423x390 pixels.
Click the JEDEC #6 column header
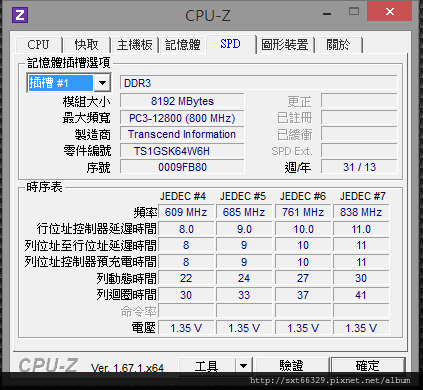[x=303, y=196]
